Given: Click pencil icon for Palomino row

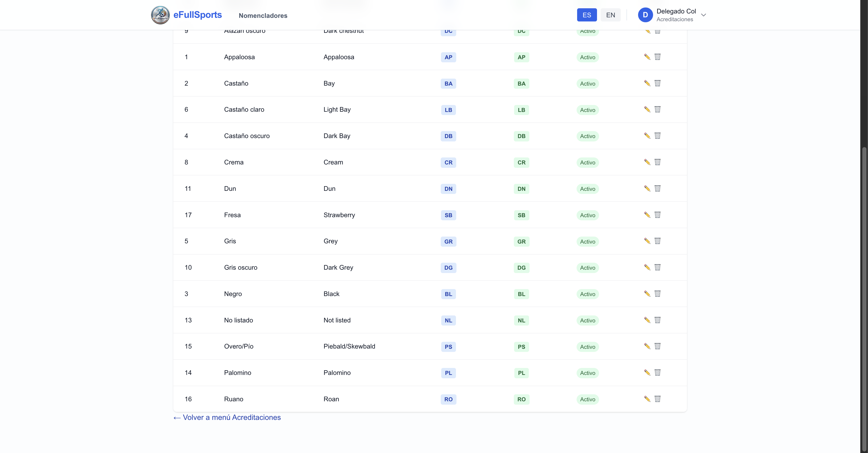Looking at the screenshot, I should (647, 372).
